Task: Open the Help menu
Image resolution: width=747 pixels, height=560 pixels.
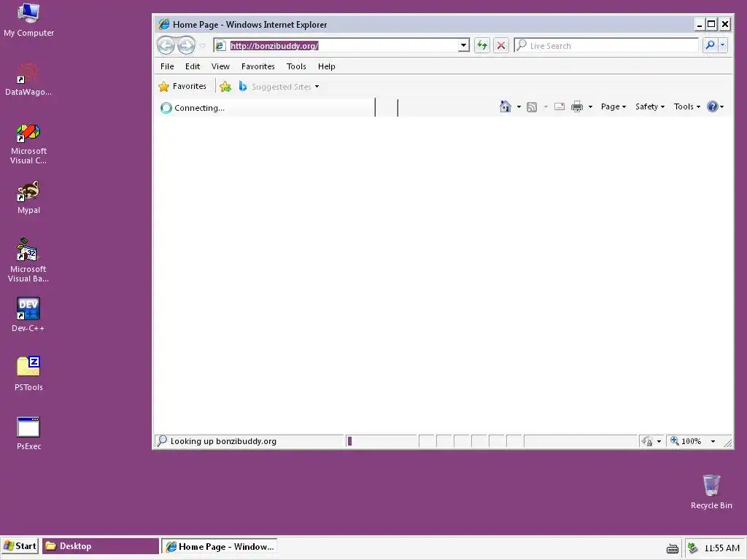Action: point(326,66)
